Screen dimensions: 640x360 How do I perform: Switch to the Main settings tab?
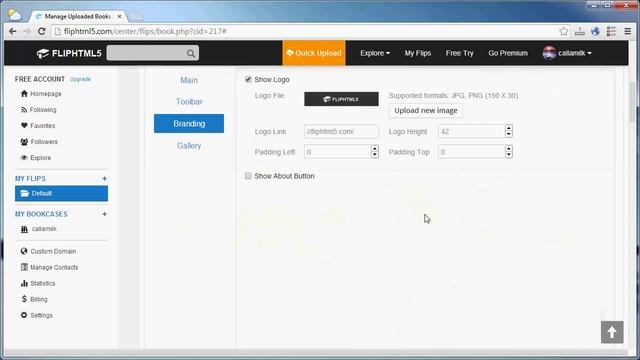click(x=189, y=80)
